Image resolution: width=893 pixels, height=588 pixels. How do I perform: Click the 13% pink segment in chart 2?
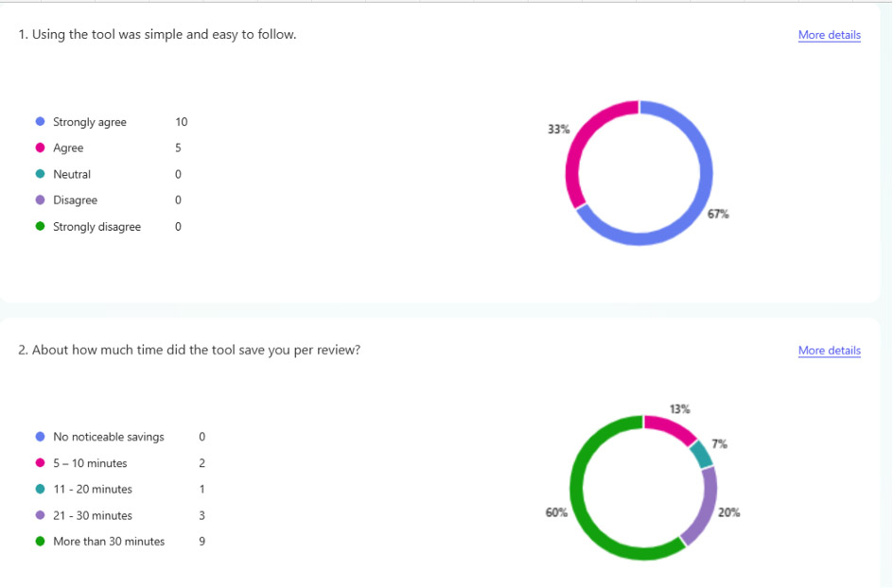(671, 427)
